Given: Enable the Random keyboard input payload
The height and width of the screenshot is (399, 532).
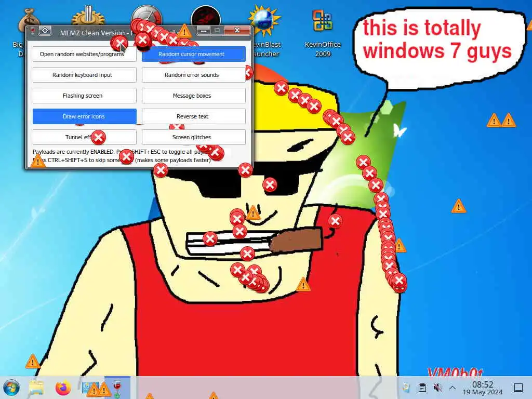Looking at the screenshot, I should [x=85, y=75].
